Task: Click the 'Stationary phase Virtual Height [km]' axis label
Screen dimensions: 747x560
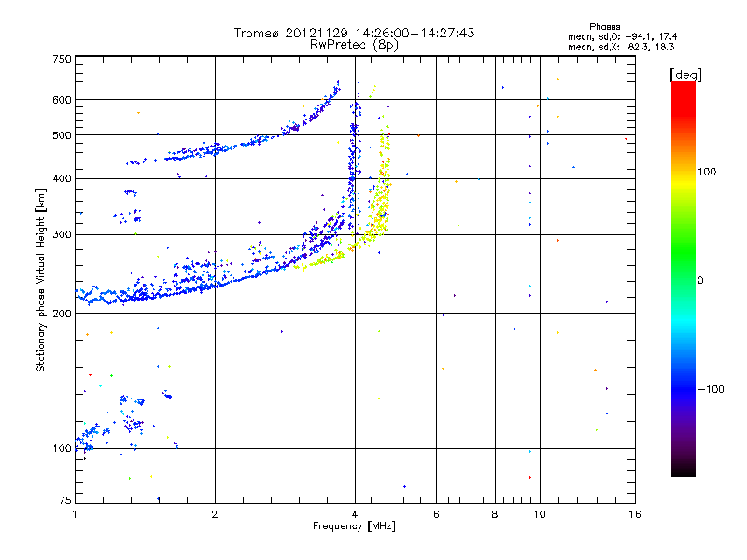Action: click(x=41, y=280)
